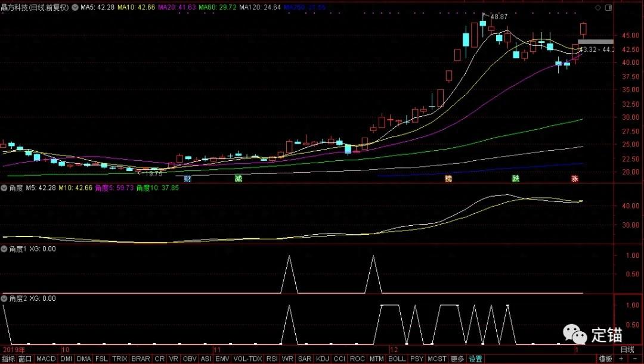The image size is (644, 364).
Task: Switch to the MACD indicator tab
Action: click(46, 359)
